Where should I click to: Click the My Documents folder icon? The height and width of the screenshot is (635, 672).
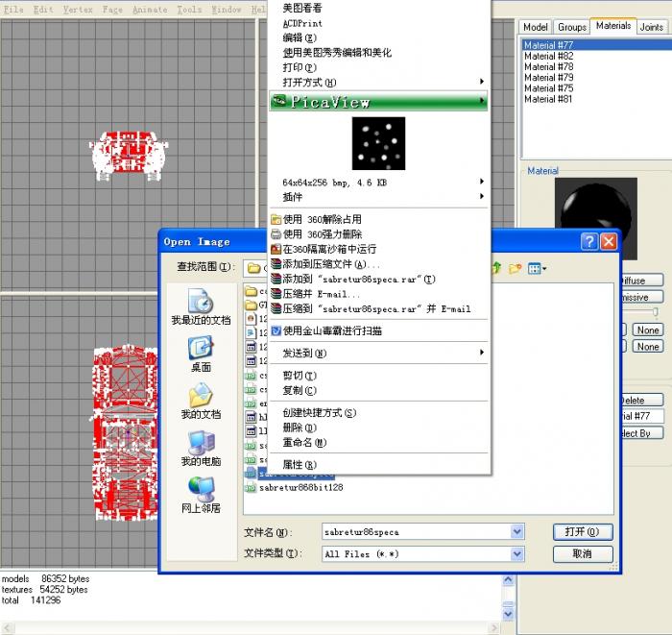[201, 395]
